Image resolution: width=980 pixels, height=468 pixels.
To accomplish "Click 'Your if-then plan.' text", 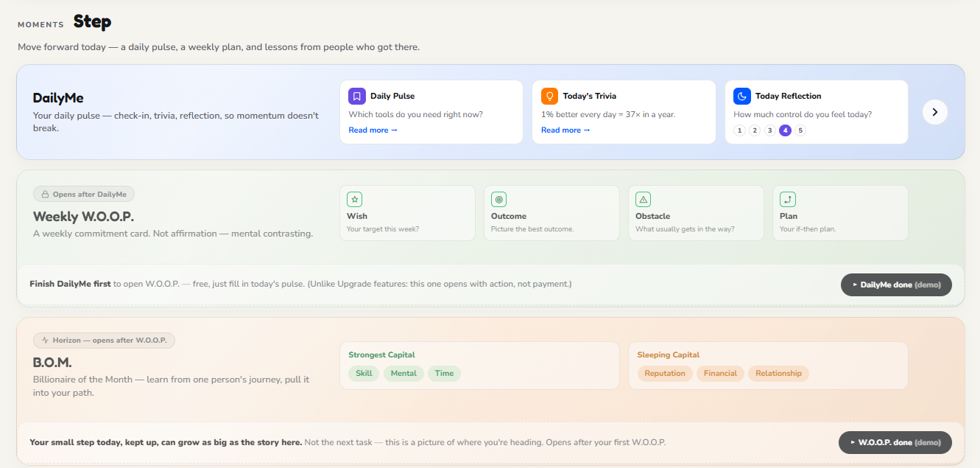I will tap(808, 229).
